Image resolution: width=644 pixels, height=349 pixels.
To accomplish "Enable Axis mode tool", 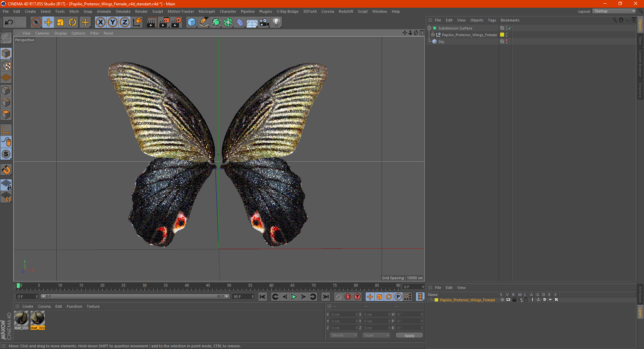I will 6,130.
